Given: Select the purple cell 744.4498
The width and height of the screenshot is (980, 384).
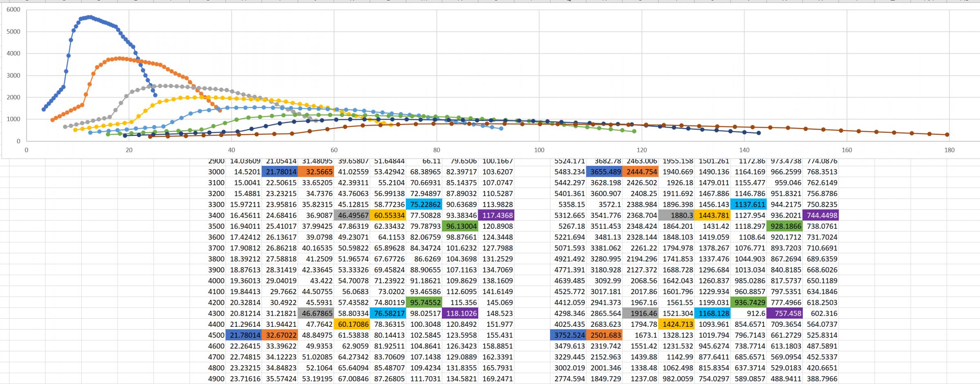Looking at the screenshot, I should [x=821, y=215].
